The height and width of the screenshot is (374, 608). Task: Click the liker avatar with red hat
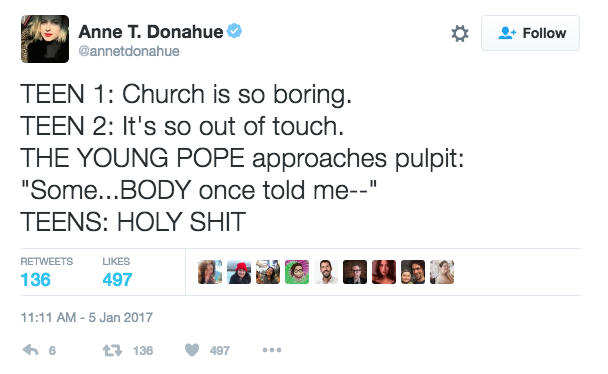pyautogui.click(x=239, y=272)
